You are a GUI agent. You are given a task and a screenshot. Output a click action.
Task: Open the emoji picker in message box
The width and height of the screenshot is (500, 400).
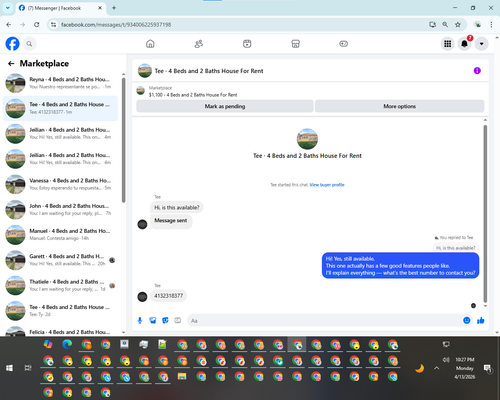point(467,320)
